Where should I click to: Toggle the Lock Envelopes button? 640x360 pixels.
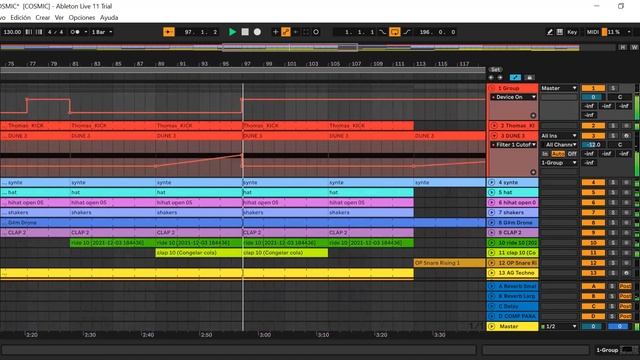(529, 78)
